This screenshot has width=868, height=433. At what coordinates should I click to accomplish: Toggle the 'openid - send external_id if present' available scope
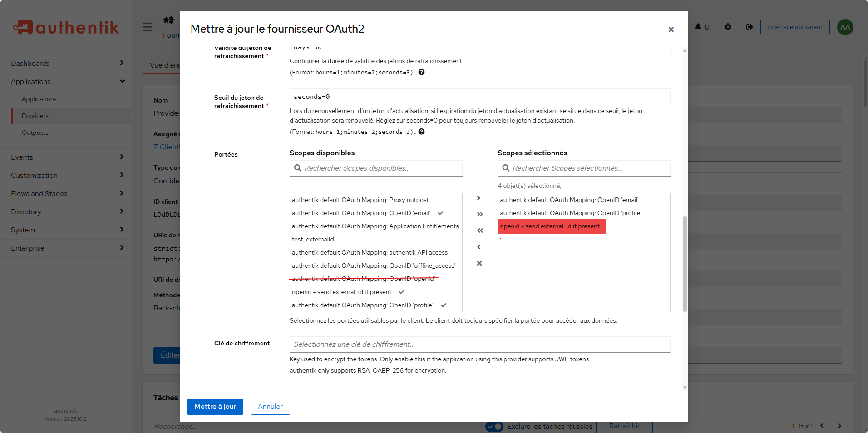pyautogui.click(x=341, y=292)
